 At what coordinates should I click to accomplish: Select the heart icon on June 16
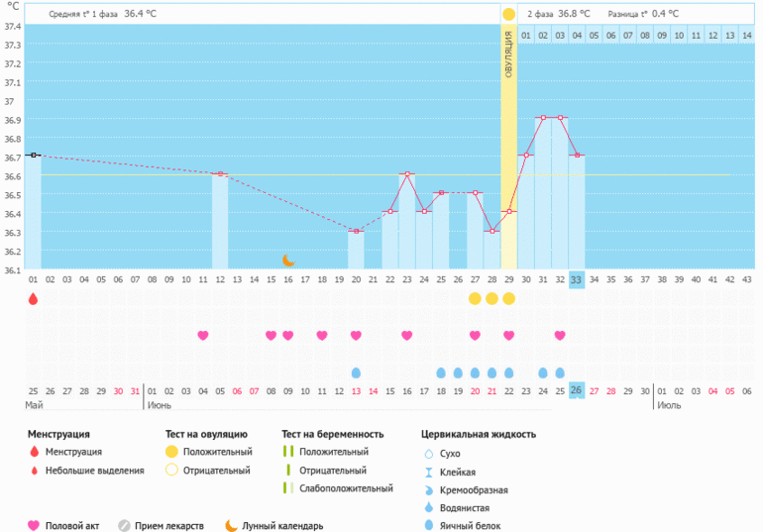pyautogui.click(x=406, y=336)
